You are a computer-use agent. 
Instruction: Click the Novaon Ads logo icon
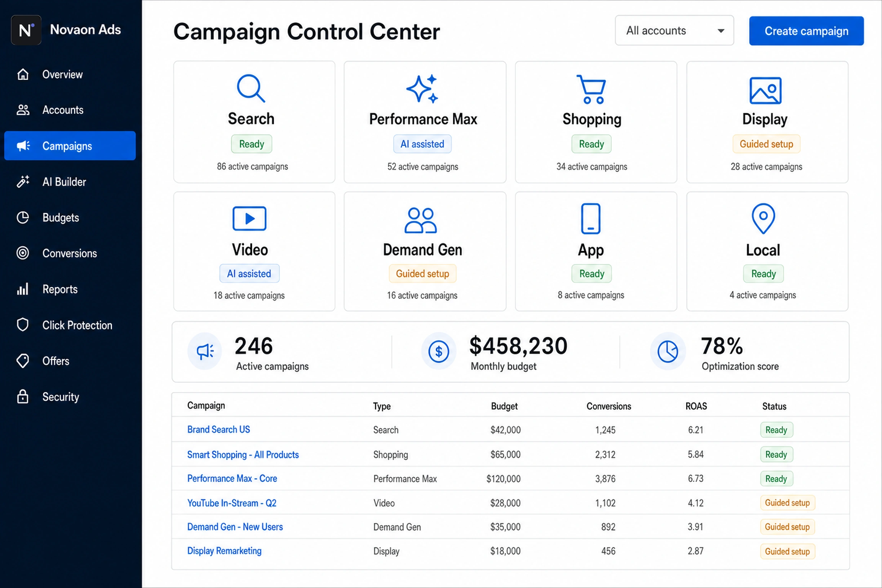(x=26, y=30)
